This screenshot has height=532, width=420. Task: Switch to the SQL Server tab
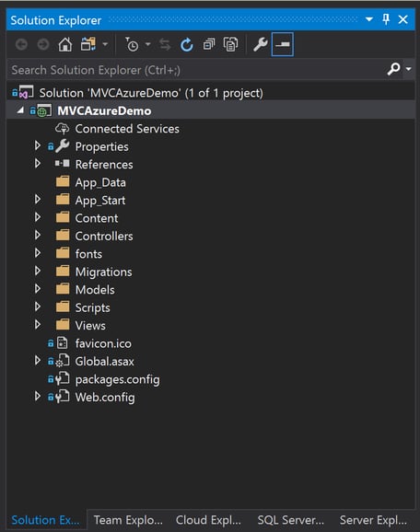(291, 520)
